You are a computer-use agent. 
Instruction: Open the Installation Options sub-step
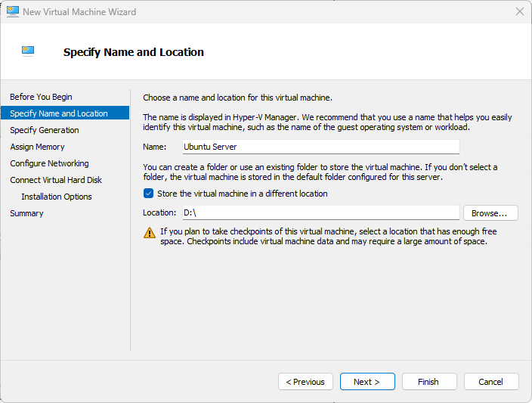tap(57, 197)
